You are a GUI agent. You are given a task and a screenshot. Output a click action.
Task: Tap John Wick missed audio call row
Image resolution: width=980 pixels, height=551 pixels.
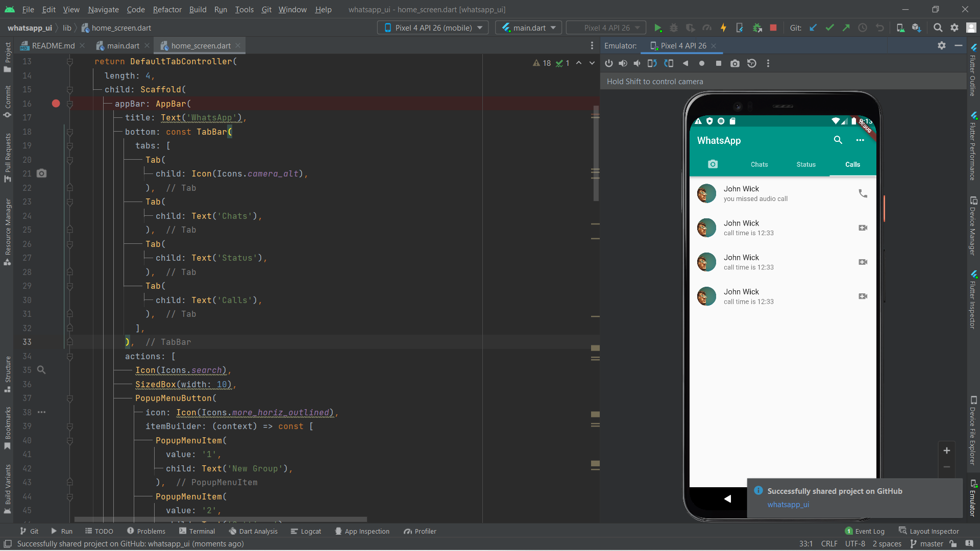click(782, 193)
